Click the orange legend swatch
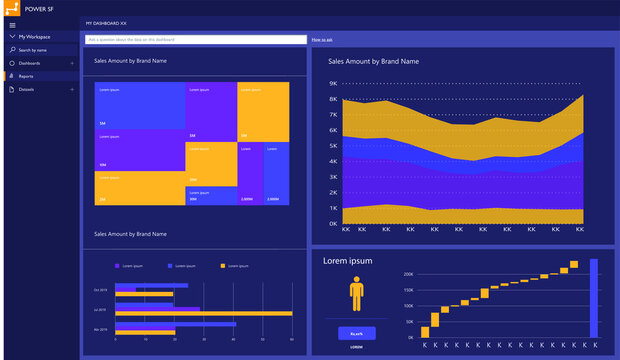The width and height of the screenshot is (620, 360). tap(223, 266)
